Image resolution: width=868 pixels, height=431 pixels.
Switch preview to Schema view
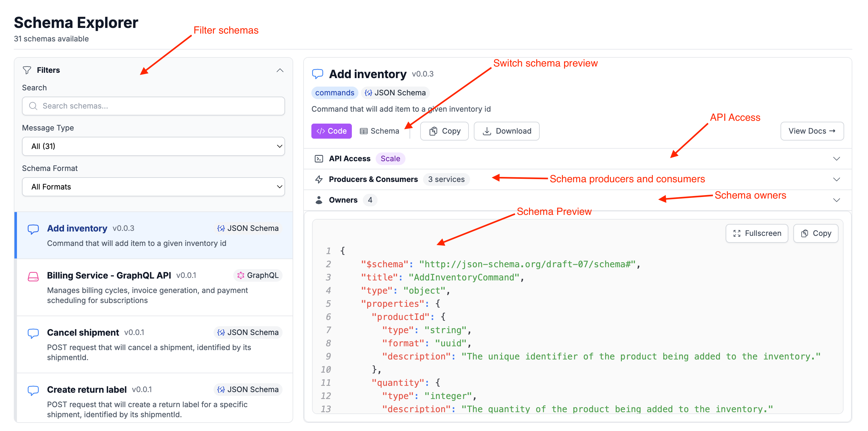tap(379, 131)
